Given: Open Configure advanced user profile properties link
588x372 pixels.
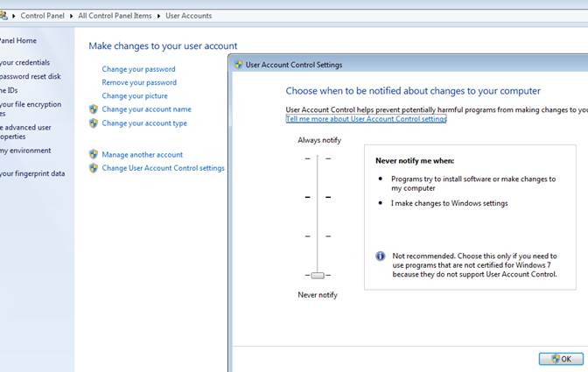Looking at the screenshot, I should (25, 132).
